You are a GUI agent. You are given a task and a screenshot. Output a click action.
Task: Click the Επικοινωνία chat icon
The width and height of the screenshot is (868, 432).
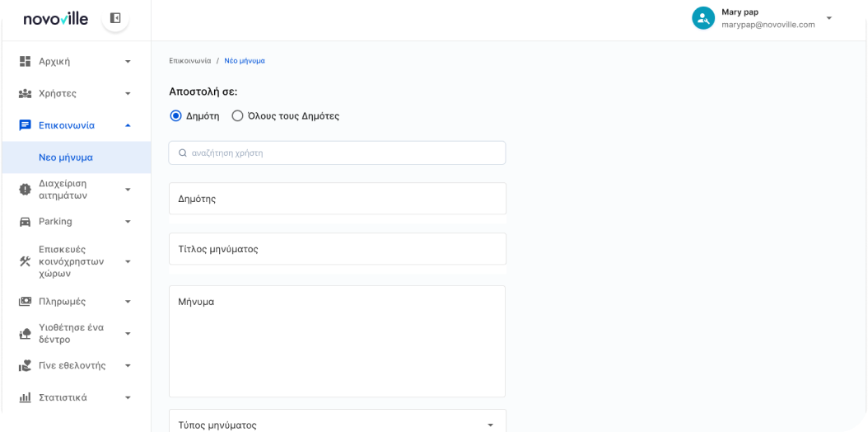click(x=25, y=125)
